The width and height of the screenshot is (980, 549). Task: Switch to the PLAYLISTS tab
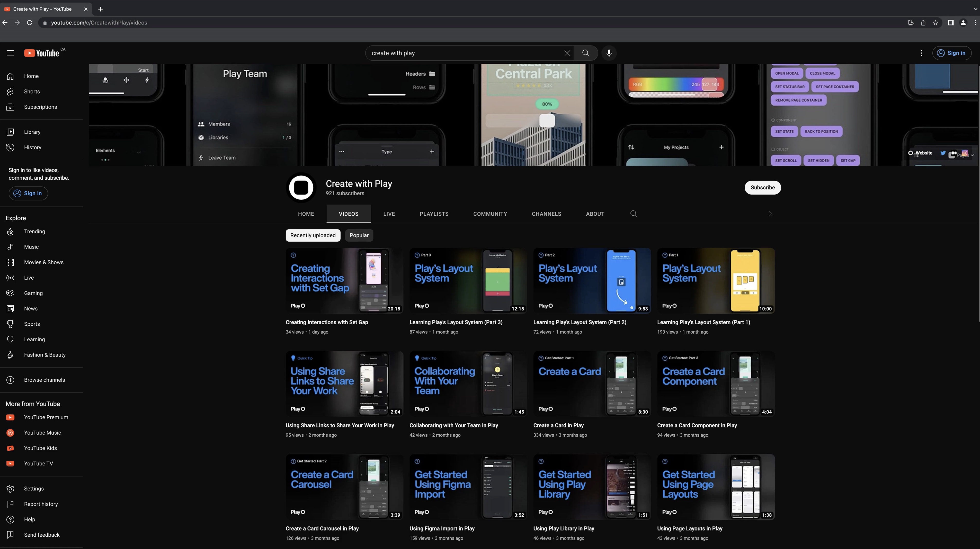coord(434,214)
